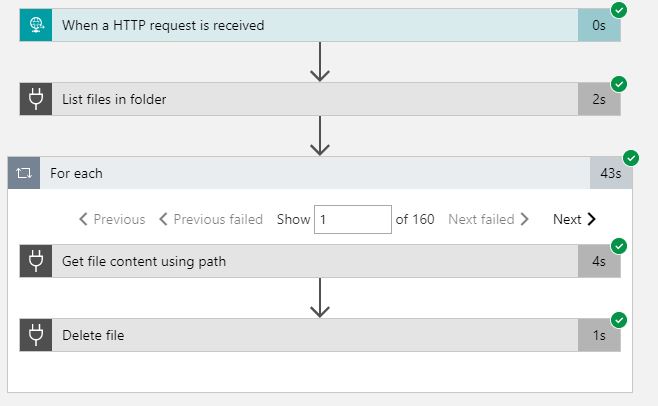Click the Show iteration number input field

353,219
